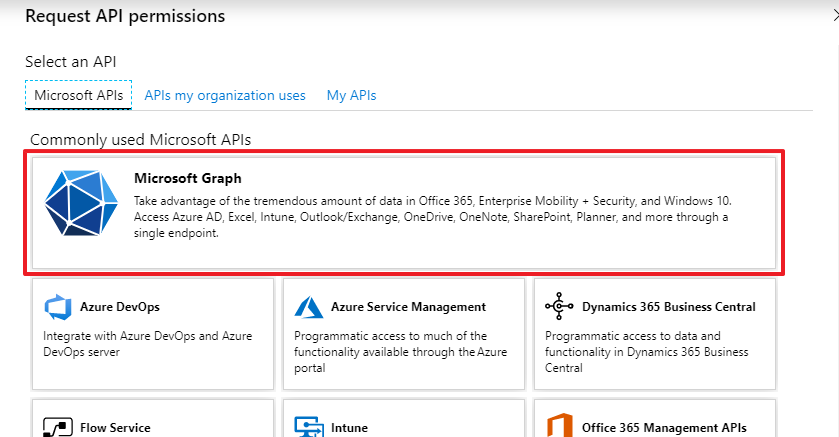Open the Office 365 Management APIs label
839x437 pixels.
(x=664, y=428)
